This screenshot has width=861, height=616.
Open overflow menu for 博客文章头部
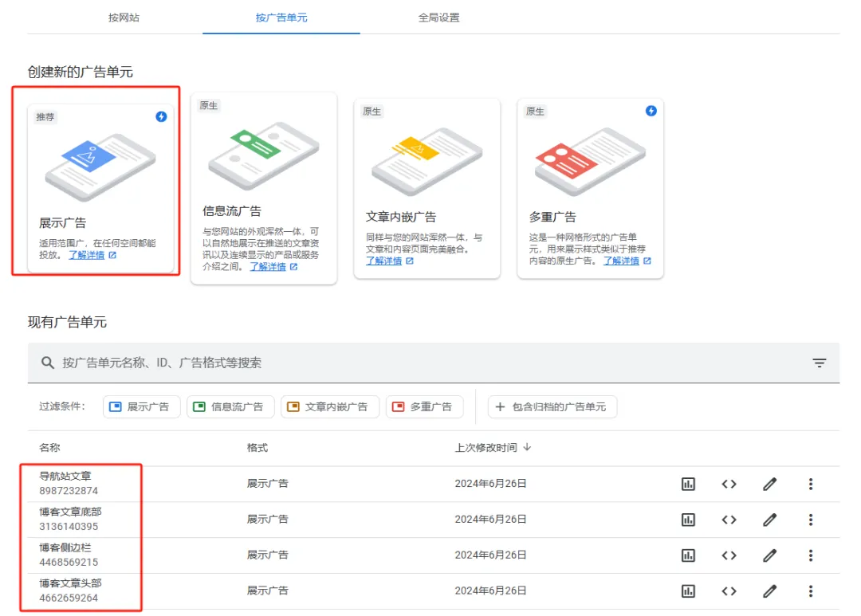tap(810, 590)
